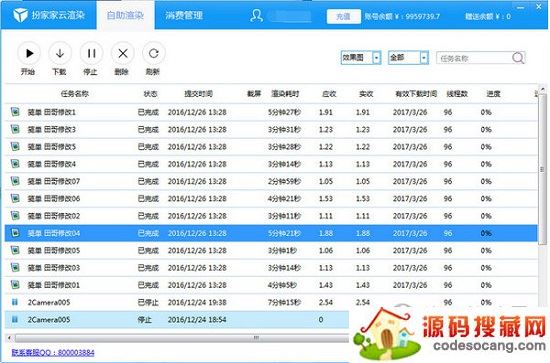Screen dimensions: 550x363
Task: Sort by the 渲染耗时 column header
Action: coord(285,94)
